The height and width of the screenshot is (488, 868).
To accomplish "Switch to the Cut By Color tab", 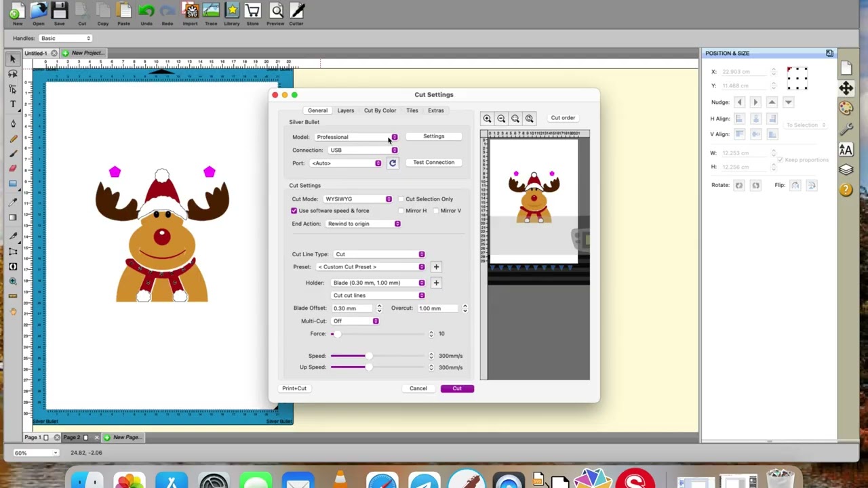I will [x=380, y=110].
